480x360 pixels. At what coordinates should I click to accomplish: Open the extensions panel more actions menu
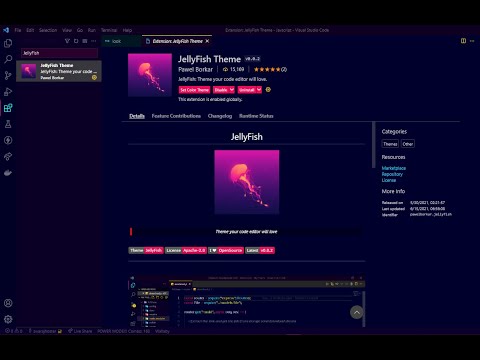pos(94,41)
